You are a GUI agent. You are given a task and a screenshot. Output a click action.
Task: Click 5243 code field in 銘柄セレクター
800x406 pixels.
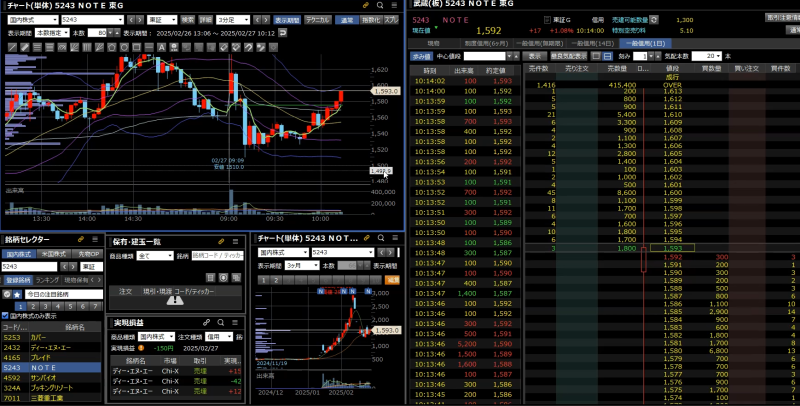point(29,267)
